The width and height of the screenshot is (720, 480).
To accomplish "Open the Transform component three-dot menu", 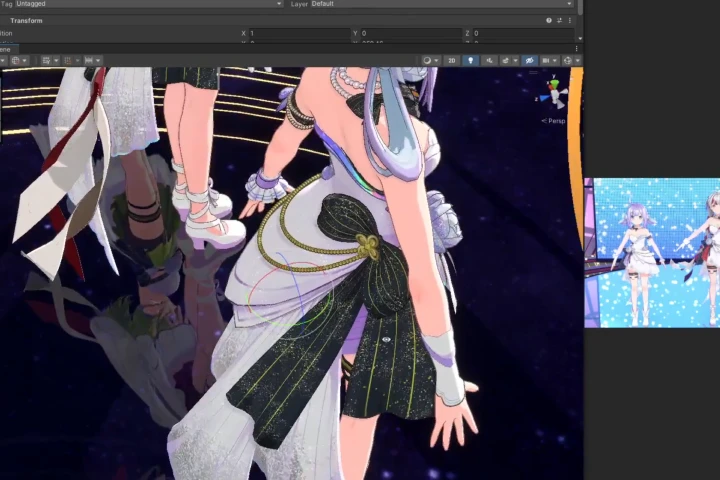I will pos(570,21).
